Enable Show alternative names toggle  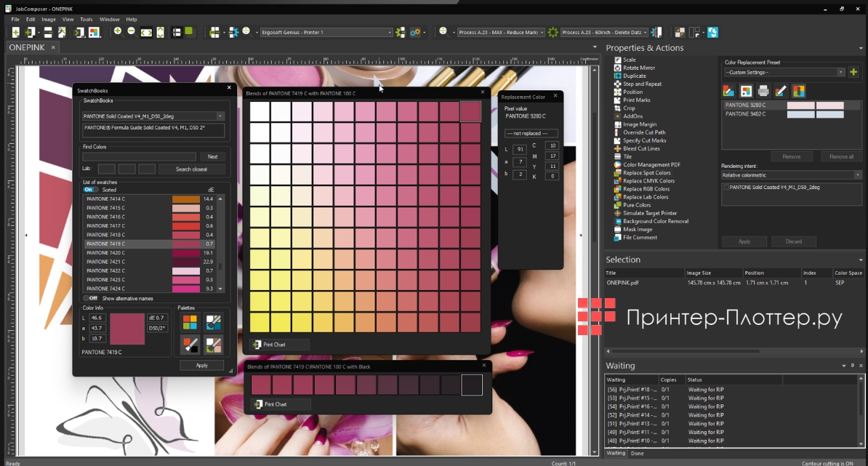[x=90, y=298]
